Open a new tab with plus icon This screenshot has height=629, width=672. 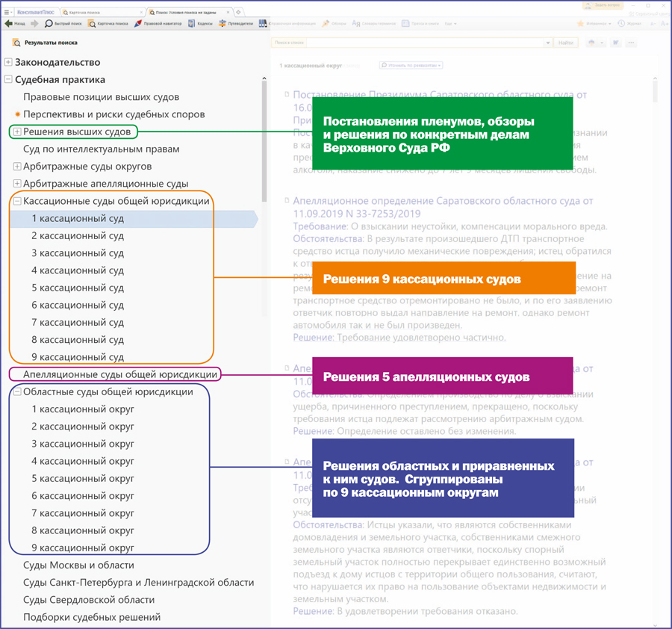tap(238, 13)
